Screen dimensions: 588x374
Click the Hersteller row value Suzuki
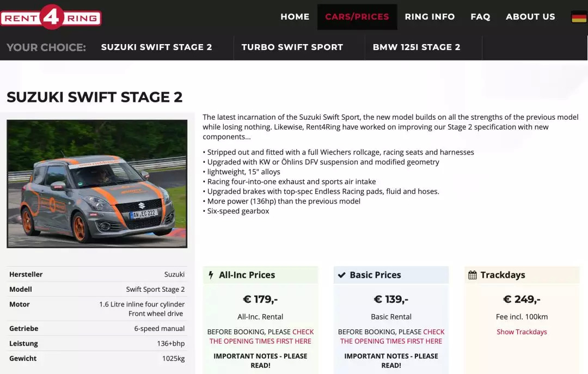[174, 274]
